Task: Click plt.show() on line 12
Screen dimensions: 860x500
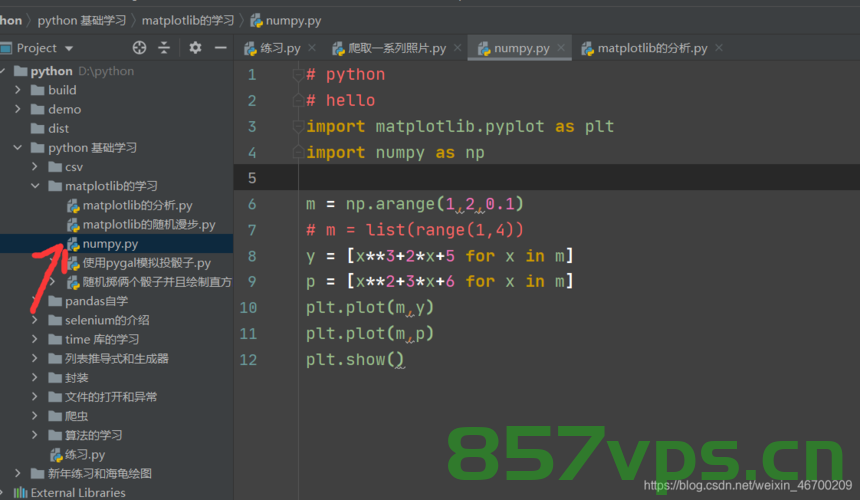Action: click(x=355, y=360)
